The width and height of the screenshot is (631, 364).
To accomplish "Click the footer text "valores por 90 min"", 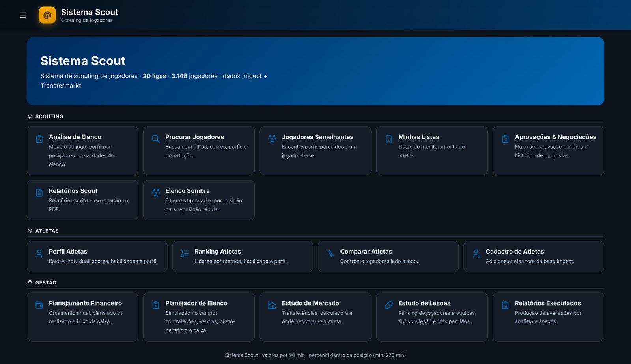I will pyautogui.click(x=283, y=355).
